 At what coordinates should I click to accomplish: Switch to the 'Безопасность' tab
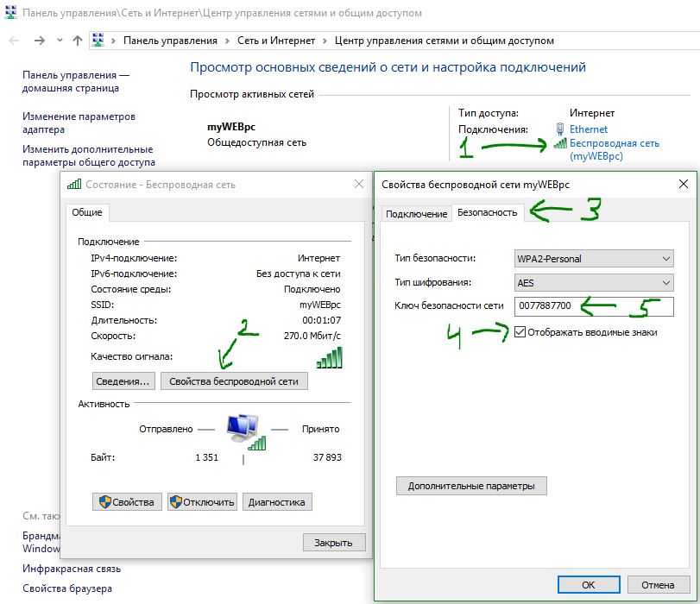tap(487, 212)
